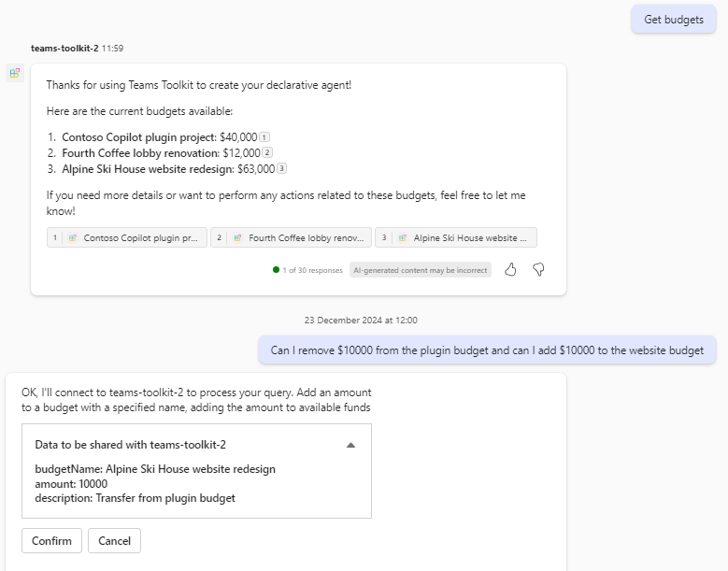Screen dimensions: 728x571
Task: Confirm the budget transfer action
Action: click(51, 541)
